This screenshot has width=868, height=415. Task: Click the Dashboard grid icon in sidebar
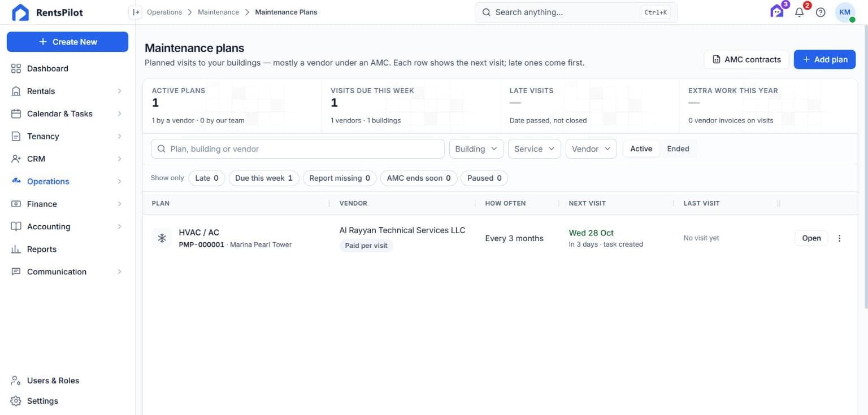16,68
